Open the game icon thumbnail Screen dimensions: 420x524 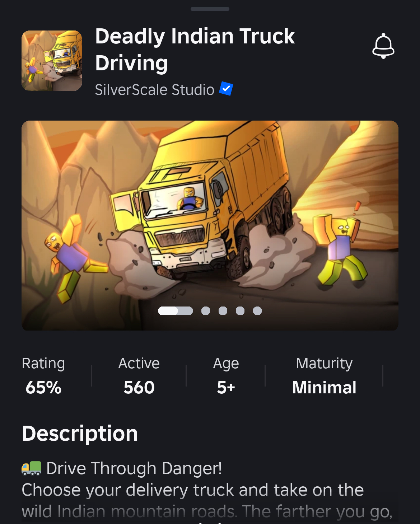coord(52,61)
